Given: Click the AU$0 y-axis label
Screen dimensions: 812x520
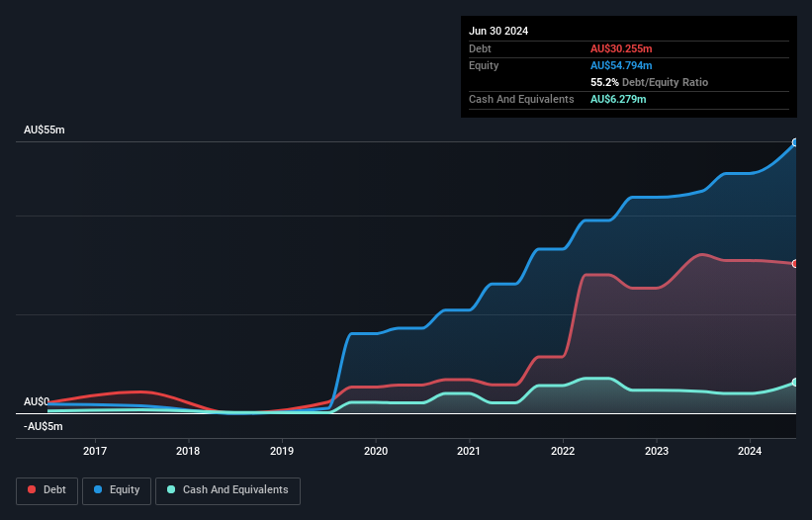Looking at the screenshot, I should point(37,401).
